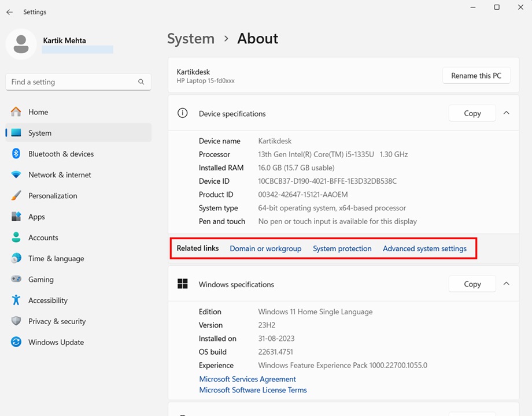Collapse the Device specifications section
This screenshot has height=416, width=532.
tap(506, 113)
